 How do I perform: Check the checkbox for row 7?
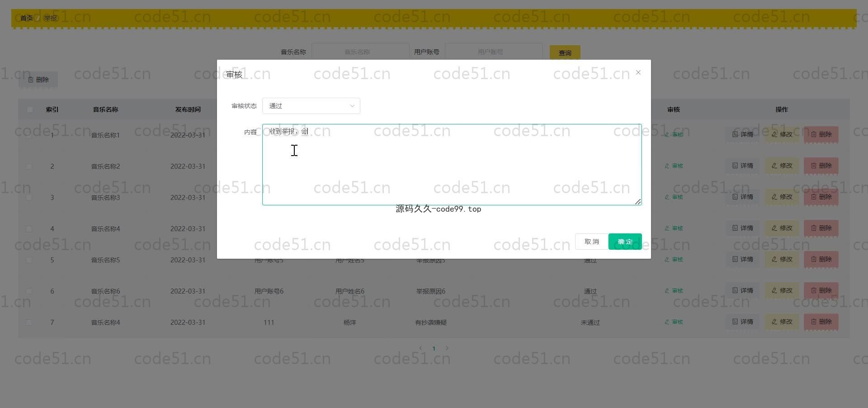(29, 323)
